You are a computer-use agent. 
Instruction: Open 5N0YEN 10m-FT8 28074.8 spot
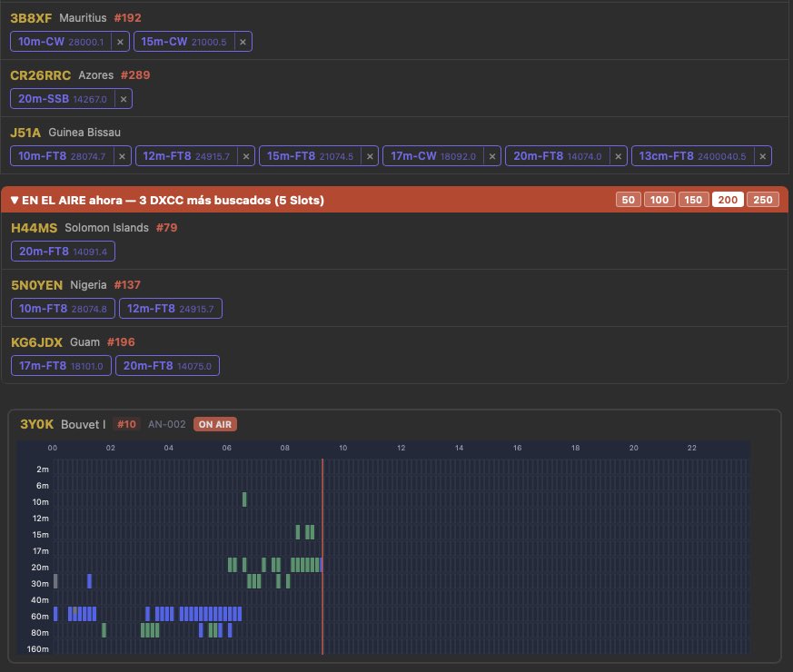[64, 309]
